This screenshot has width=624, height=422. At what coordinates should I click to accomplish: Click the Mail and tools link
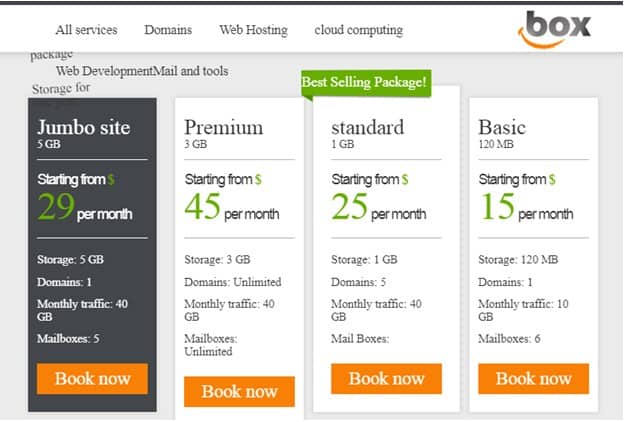(x=191, y=71)
